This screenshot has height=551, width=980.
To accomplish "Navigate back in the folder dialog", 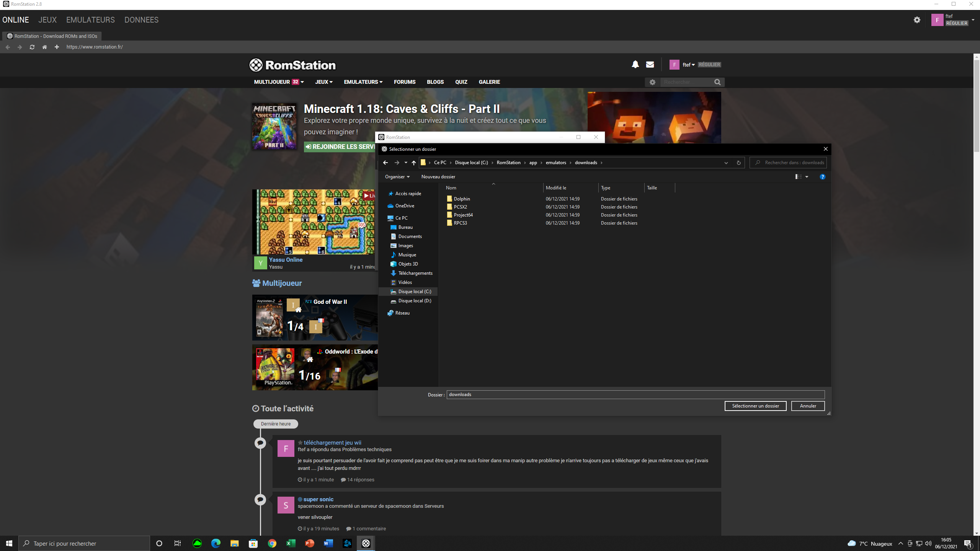I will [x=385, y=163].
